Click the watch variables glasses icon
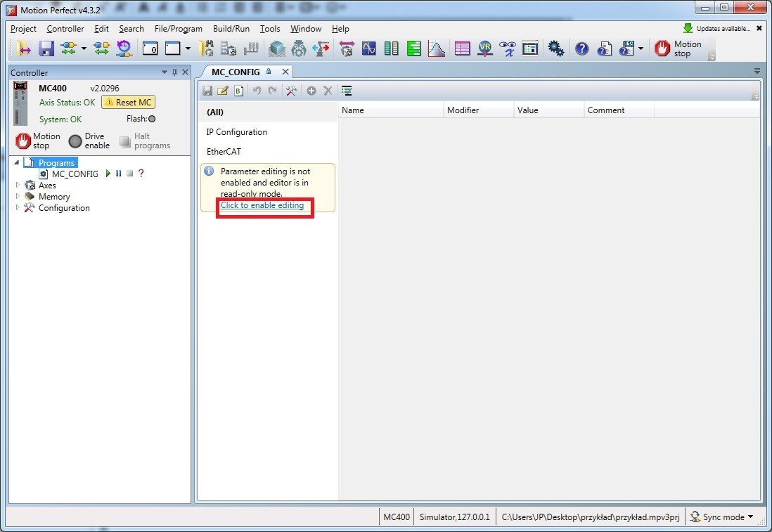772x532 pixels. [x=508, y=48]
